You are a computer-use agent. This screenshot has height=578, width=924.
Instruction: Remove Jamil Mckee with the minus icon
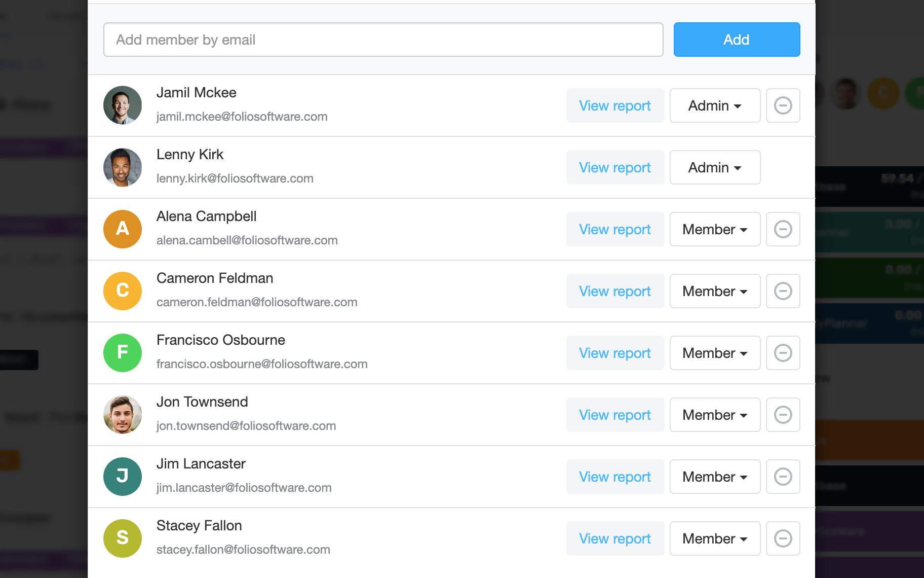tap(783, 105)
